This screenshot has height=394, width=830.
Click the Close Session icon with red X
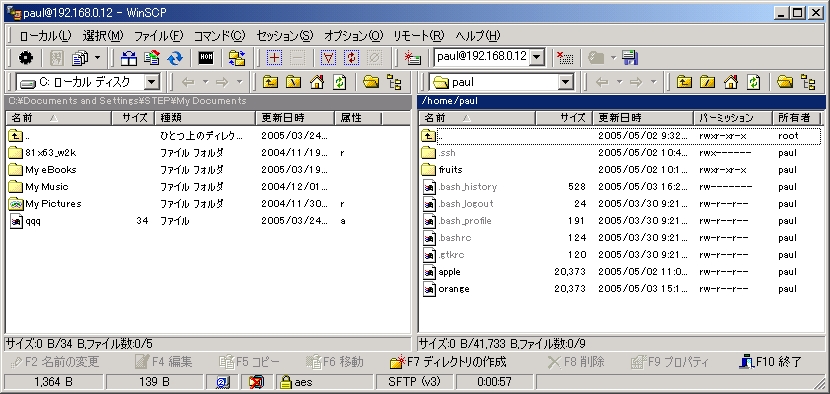tap(565, 58)
